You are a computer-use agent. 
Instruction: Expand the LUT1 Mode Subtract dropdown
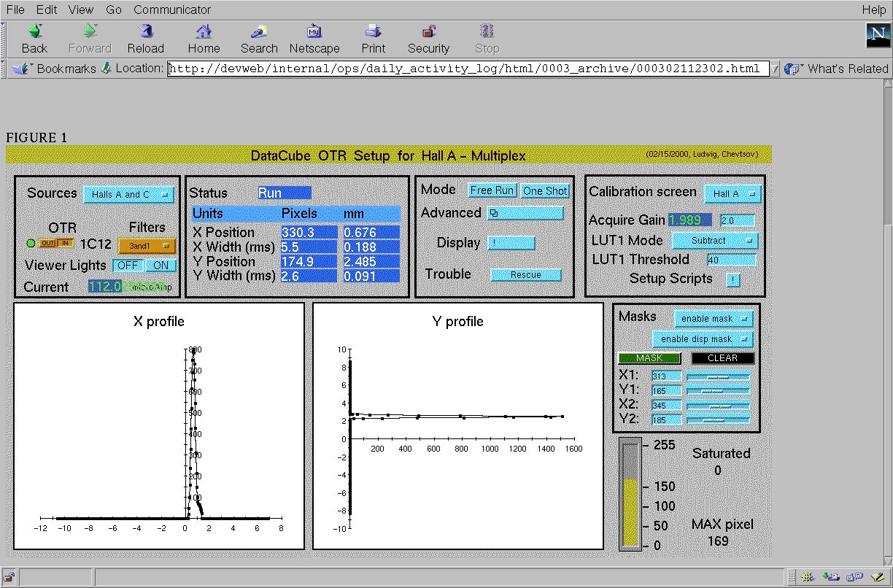714,241
